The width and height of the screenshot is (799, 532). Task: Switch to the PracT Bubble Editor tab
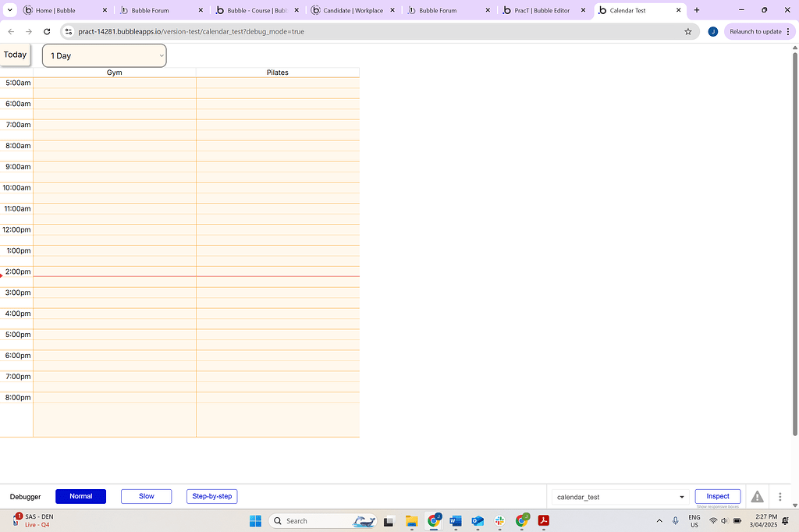pyautogui.click(x=542, y=10)
